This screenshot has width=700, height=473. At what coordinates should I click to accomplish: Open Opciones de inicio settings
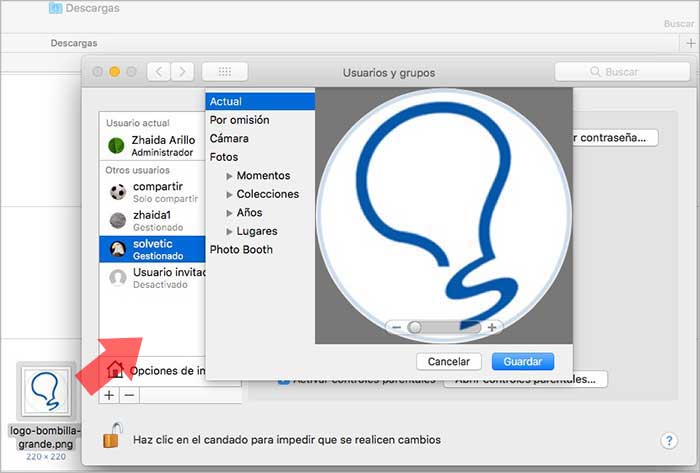pos(156,370)
